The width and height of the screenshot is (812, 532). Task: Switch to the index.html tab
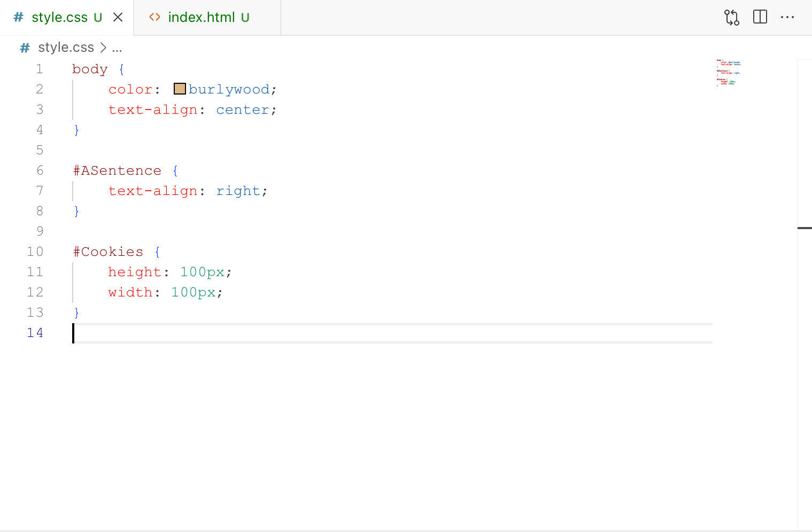coord(201,17)
